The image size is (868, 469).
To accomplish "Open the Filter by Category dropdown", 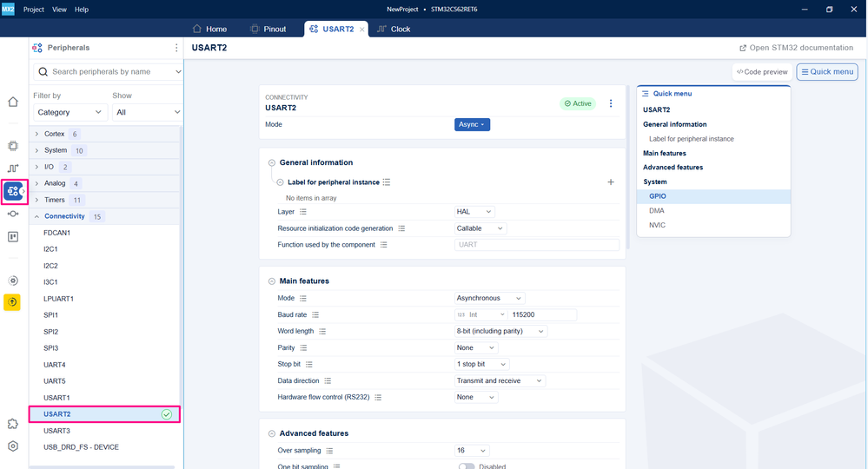I will click(70, 112).
